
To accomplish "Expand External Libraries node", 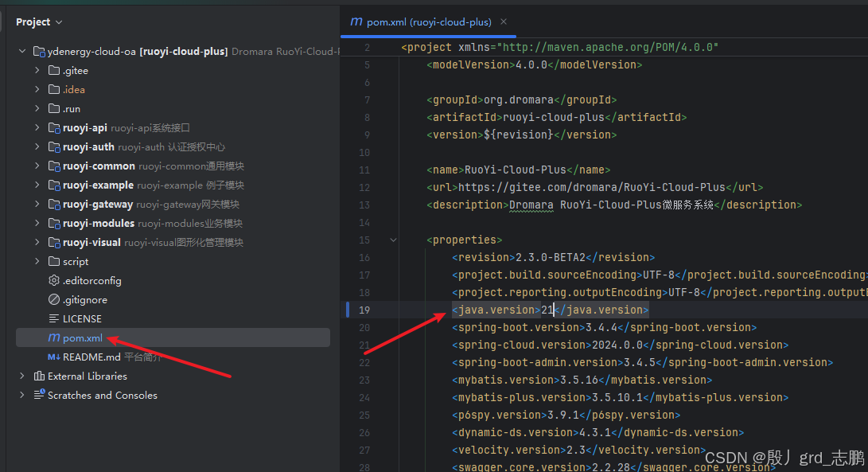I will click(22, 376).
